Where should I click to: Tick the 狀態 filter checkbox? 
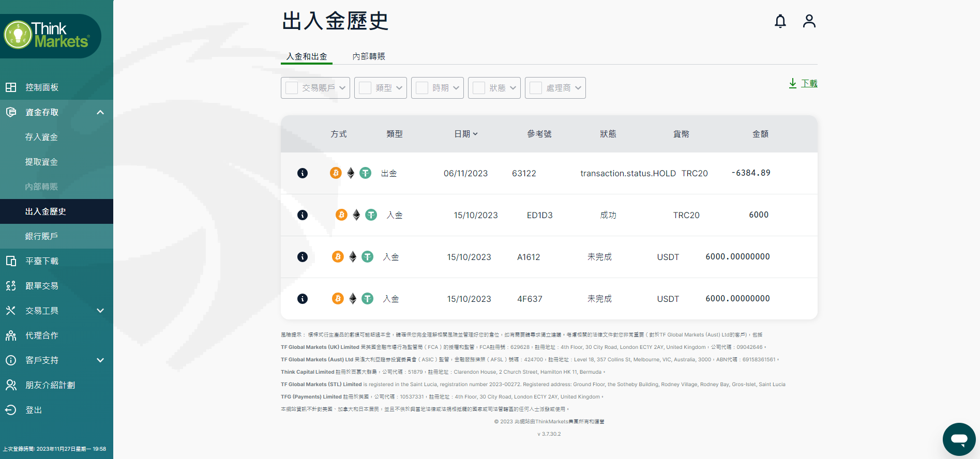[479, 88]
